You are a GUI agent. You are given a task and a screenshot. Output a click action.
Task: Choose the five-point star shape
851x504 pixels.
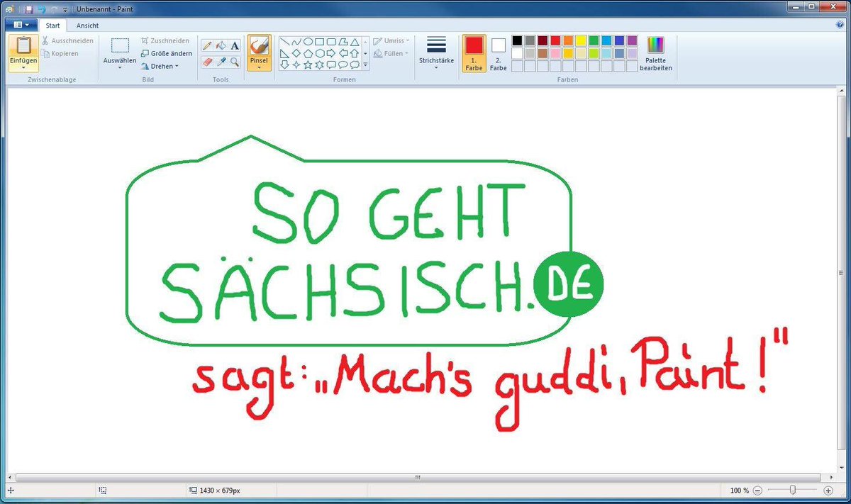(x=308, y=65)
